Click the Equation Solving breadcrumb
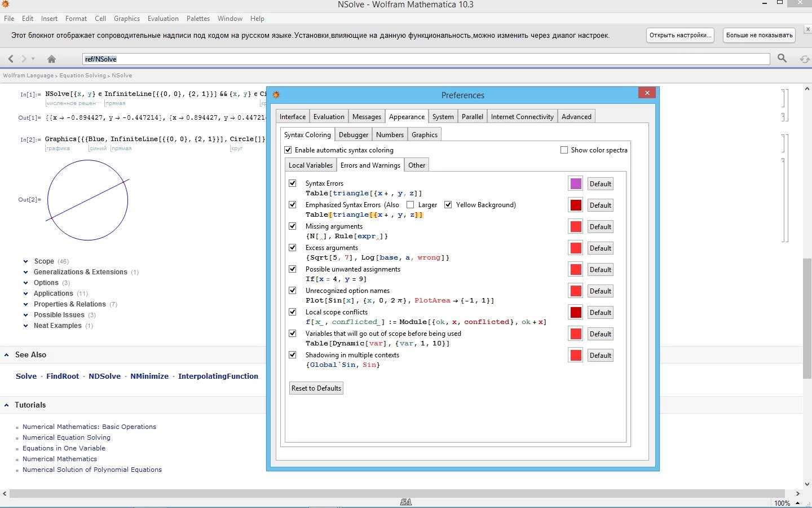The height and width of the screenshot is (508, 812). click(x=83, y=76)
